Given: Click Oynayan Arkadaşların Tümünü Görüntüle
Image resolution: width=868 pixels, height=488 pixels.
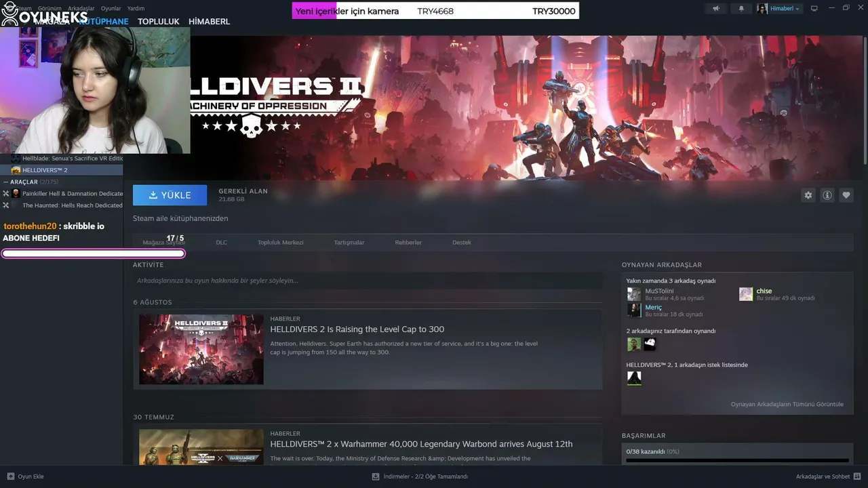Looking at the screenshot, I should [787, 405].
